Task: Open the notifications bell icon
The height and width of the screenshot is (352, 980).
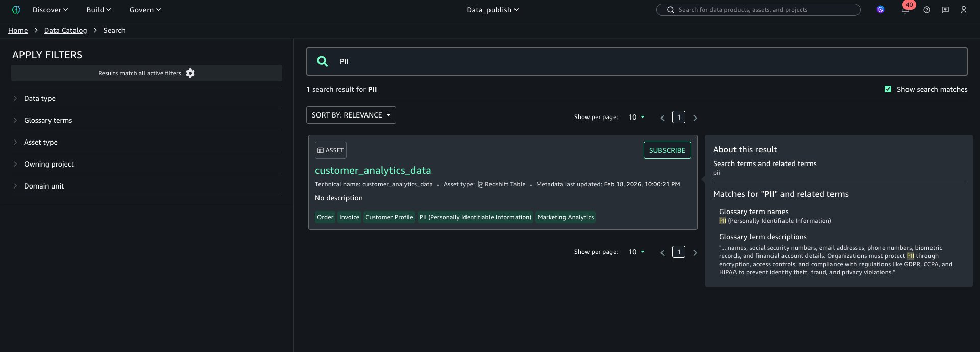Action: (905, 10)
